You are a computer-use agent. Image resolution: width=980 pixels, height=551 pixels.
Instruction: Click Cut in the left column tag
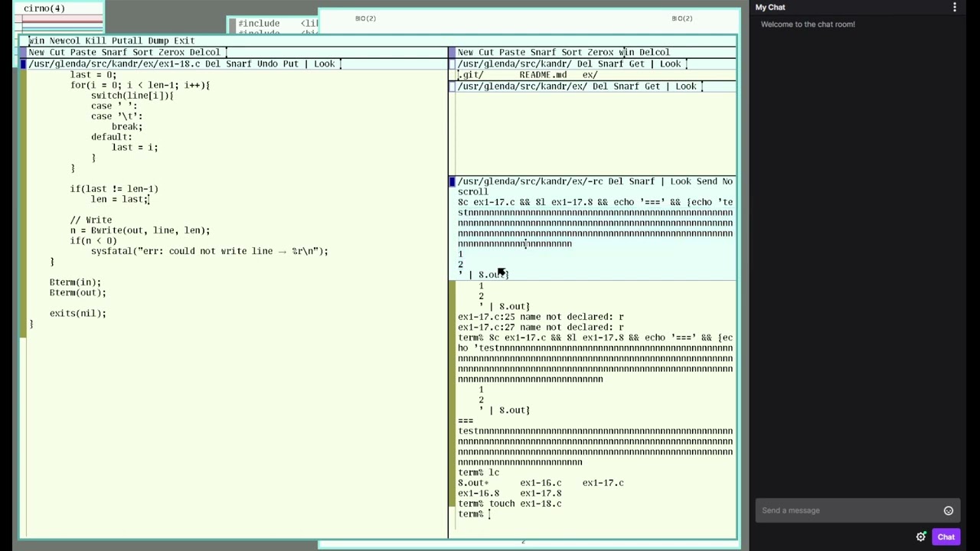coord(57,52)
